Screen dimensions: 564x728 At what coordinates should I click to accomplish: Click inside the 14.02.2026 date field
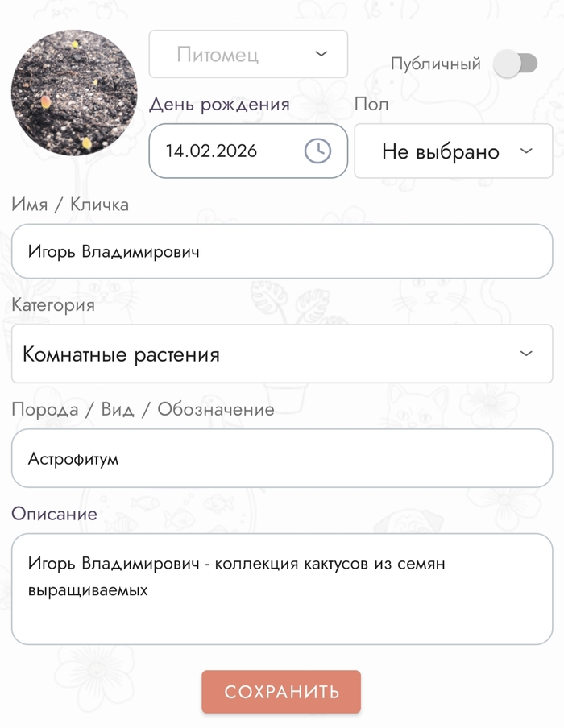(226, 151)
